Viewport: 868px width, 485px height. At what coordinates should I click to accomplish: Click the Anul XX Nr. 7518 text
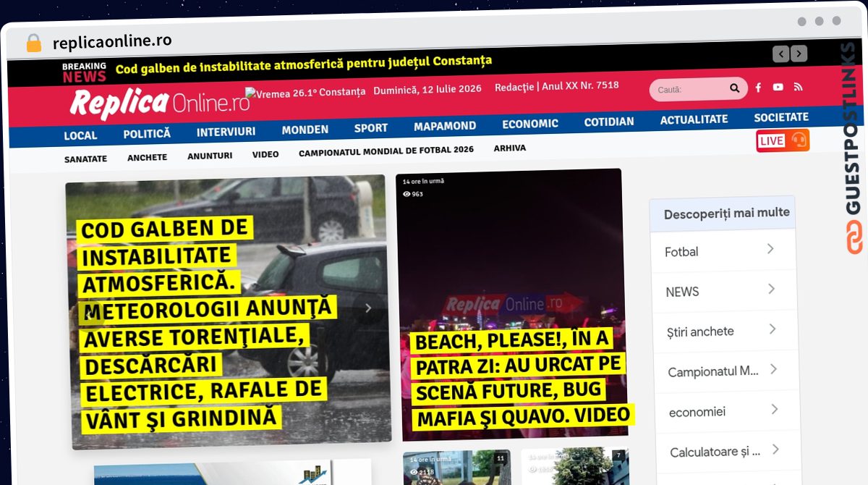pos(580,85)
